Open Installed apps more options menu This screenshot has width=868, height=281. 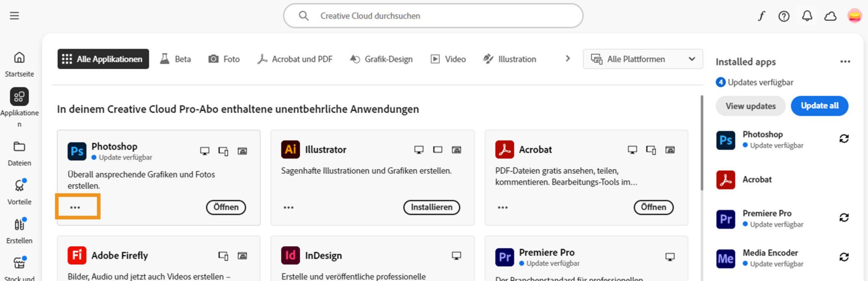(x=845, y=62)
